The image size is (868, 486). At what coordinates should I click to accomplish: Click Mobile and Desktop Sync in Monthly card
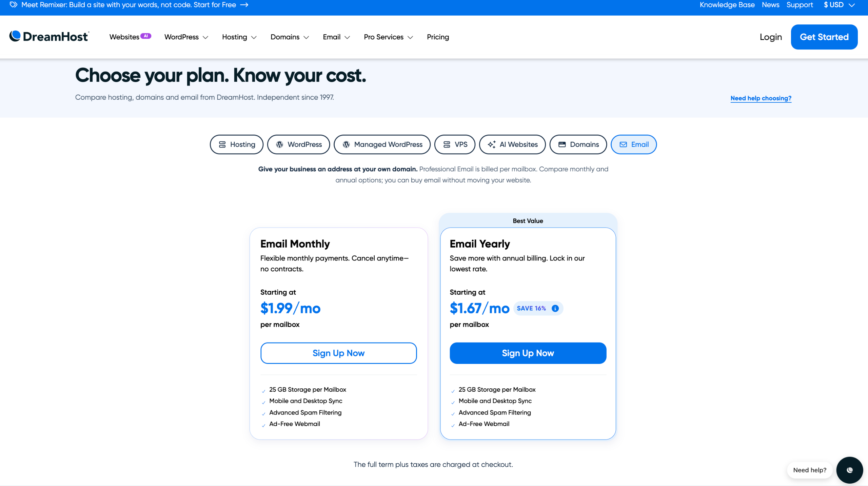click(306, 401)
